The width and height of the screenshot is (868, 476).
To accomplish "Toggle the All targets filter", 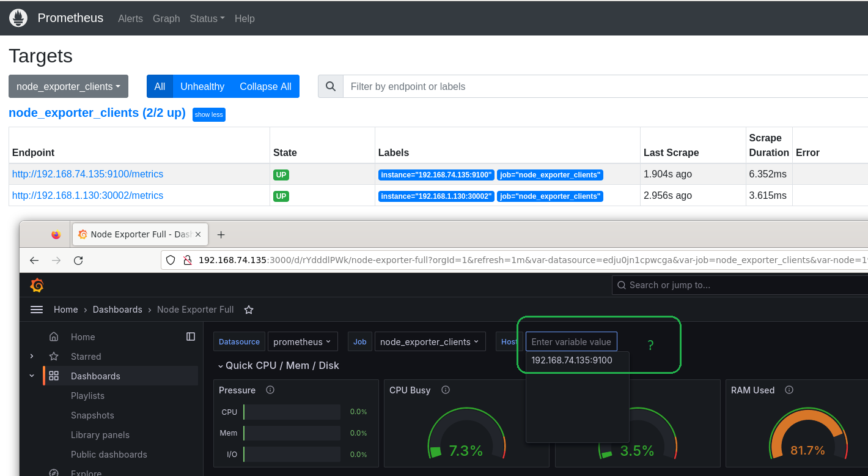I will coord(160,86).
